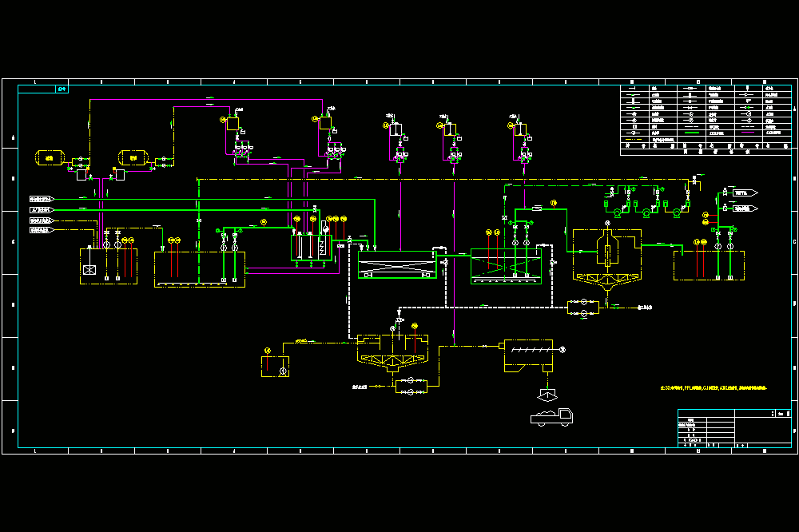Click the sludge pump pair box below the clarifier
The width and height of the screenshot is (799, 532).
point(583,308)
